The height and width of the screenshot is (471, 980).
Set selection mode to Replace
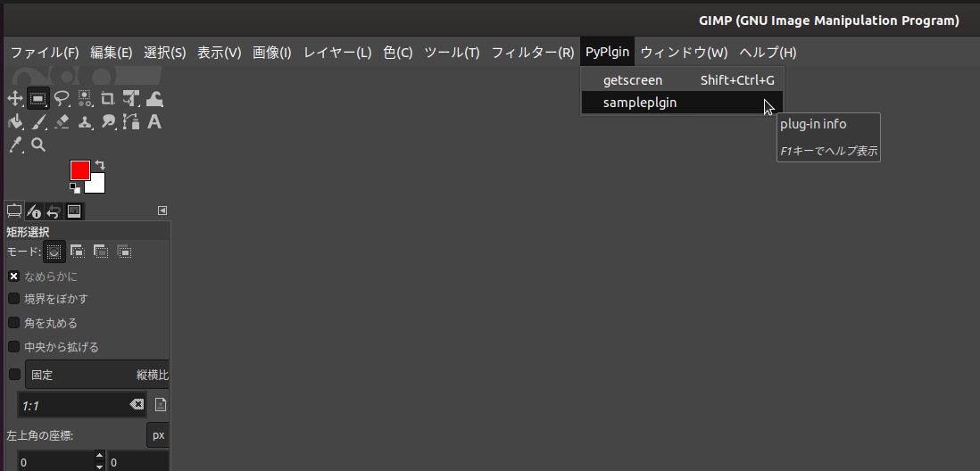tap(54, 252)
